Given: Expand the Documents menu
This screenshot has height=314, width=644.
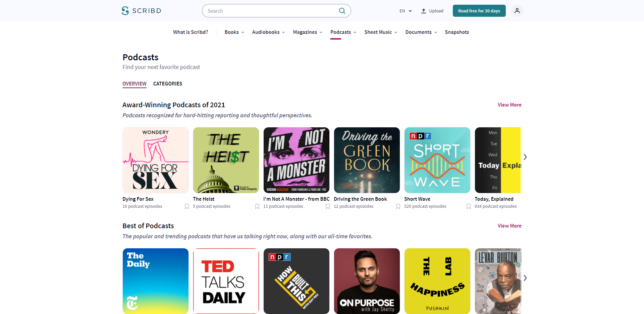Looking at the screenshot, I should [421, 32].
